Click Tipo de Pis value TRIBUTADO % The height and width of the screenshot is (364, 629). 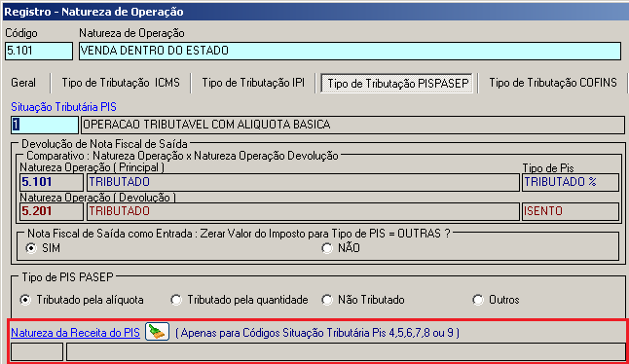pos(571,182)
